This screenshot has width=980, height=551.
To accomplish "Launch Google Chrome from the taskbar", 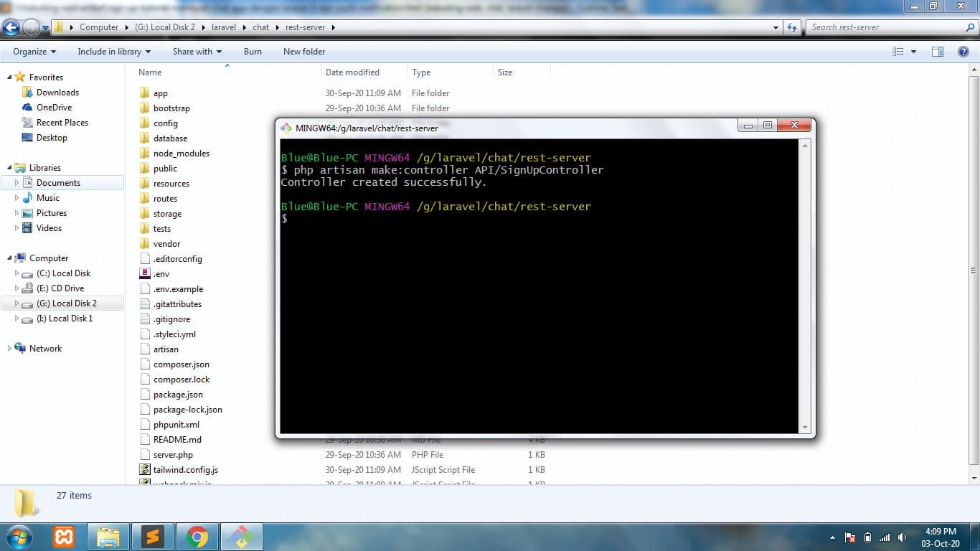I will pos(197,537).
